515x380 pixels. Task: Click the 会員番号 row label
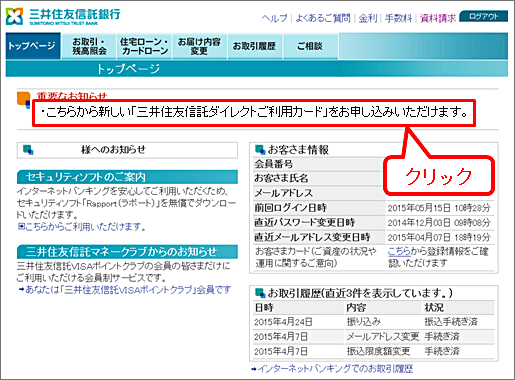[x=274, y=164]
